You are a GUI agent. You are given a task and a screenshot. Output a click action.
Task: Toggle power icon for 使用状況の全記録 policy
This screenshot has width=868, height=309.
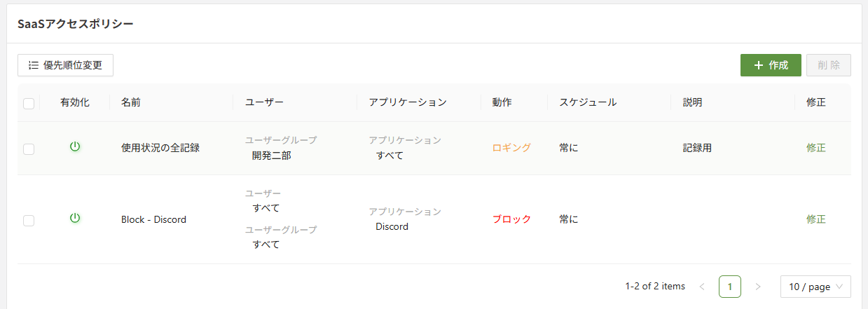75,147
